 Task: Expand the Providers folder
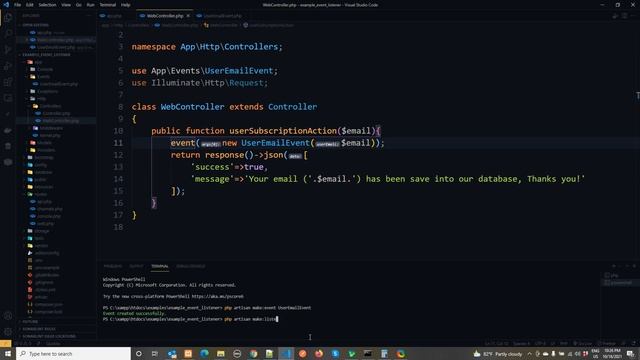click(x=46, y=150)
